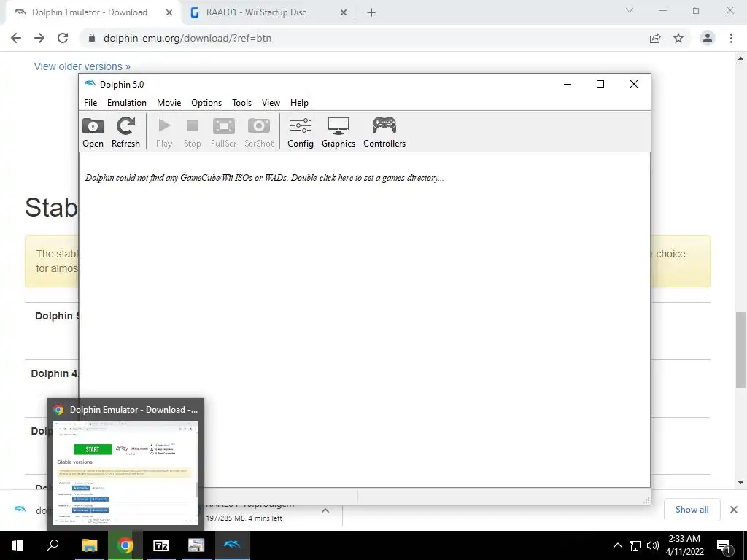Expand the download item options chevron
This screenshot has height=560, width=747.
tap(325, 510)
